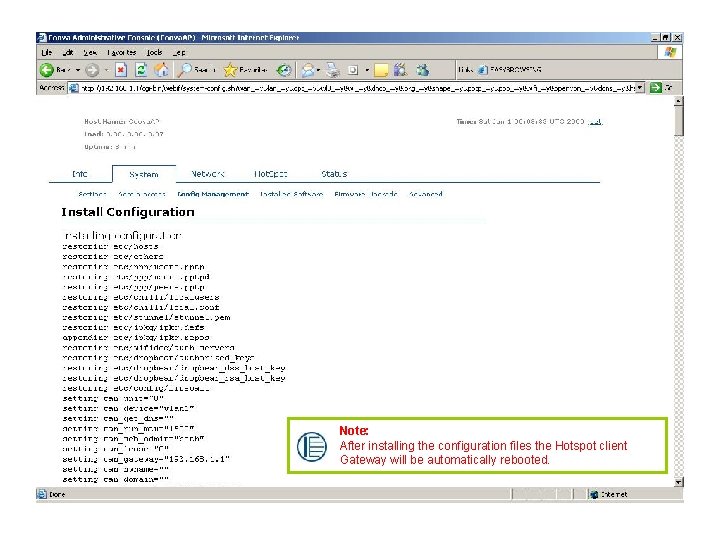Open the Help menu

coord(179,52)
